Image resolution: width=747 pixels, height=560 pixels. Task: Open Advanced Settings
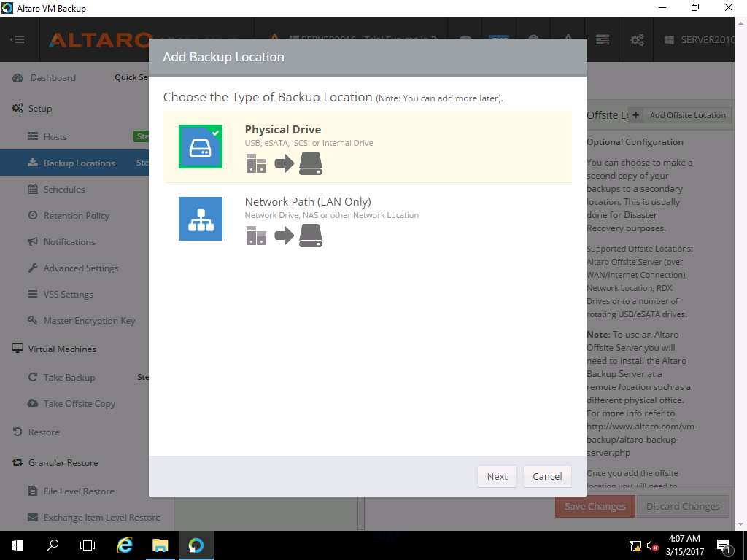click(80, 268)
